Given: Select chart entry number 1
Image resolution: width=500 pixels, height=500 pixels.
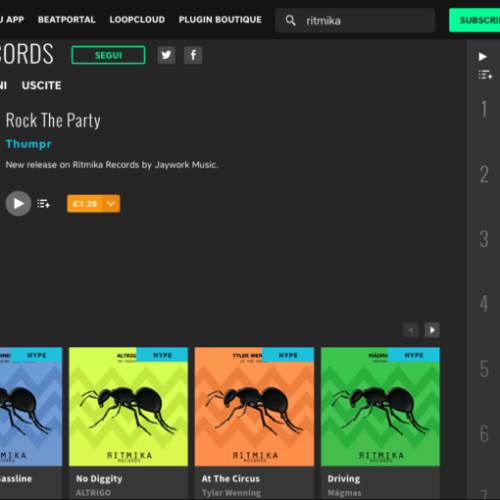Looking at the screenshot, I should pos(484,109).
